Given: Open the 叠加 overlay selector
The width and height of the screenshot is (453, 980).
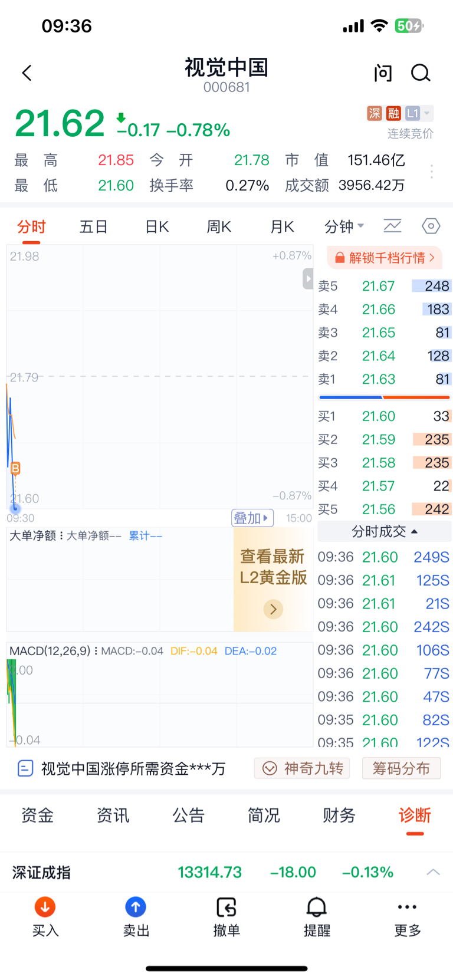Looking at the screenshot, I should click(252, 518).
